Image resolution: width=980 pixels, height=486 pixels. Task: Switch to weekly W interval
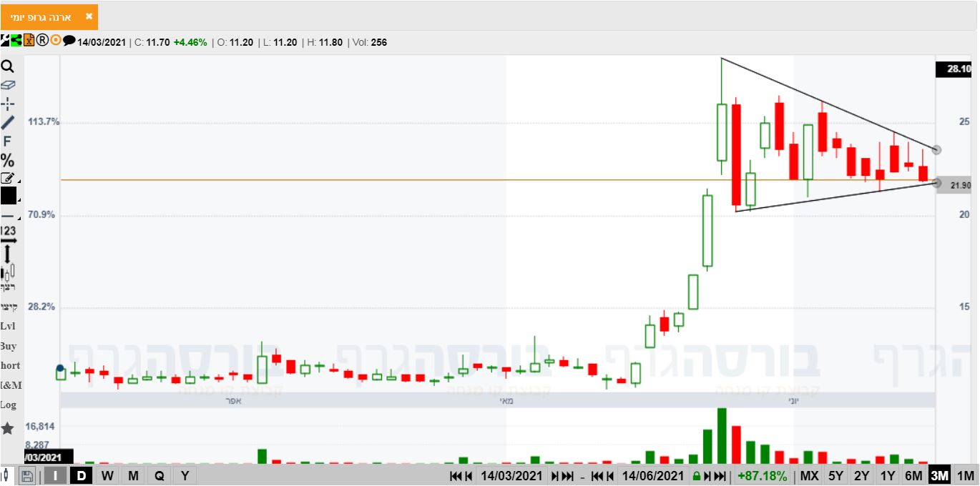click(x=107, y=476)
